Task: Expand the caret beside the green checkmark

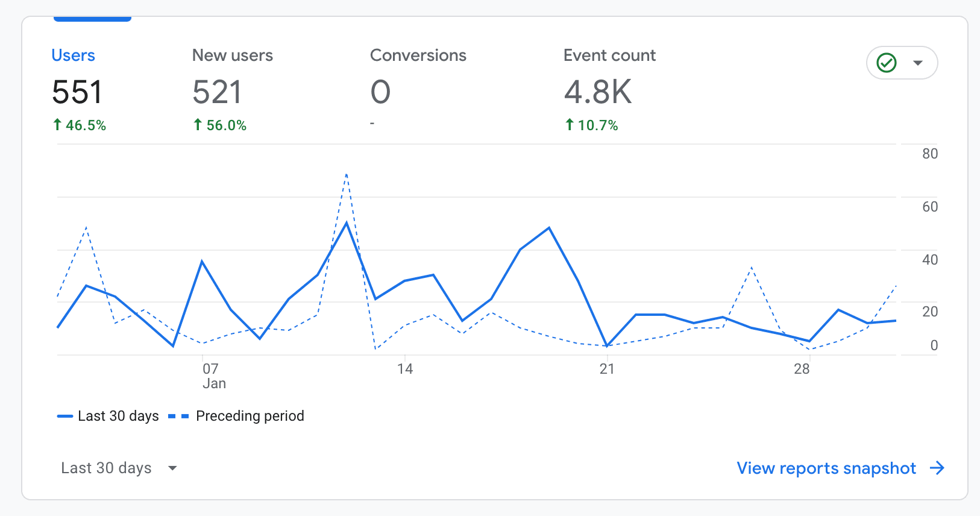Action: pyautogui.click(x=918, y=63)
